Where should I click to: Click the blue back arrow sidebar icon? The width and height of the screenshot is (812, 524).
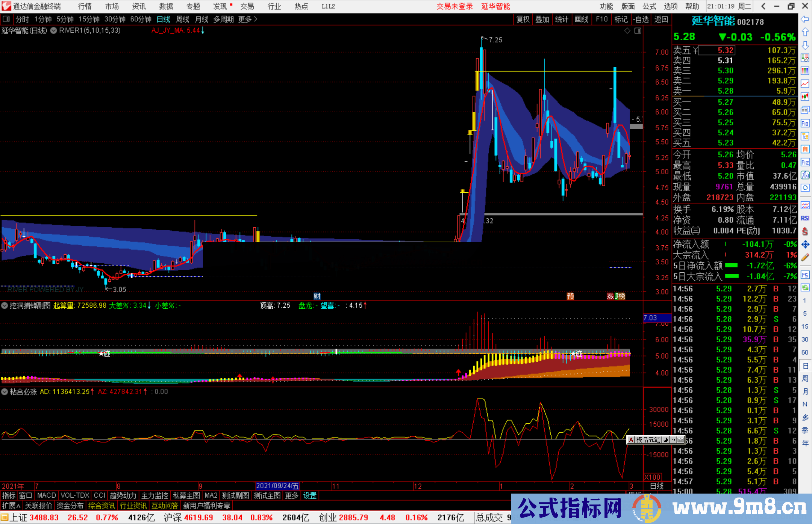coord(805,19)
